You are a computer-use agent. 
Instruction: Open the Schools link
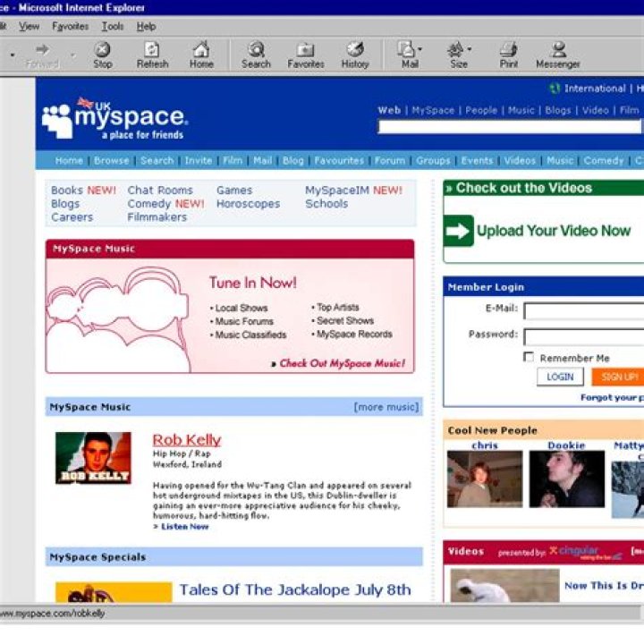point(326,204)
